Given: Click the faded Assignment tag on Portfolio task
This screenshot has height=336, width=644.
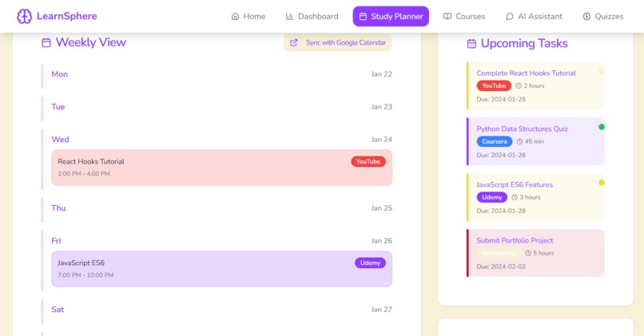Looking at the screenshot, I should point(499,253).
